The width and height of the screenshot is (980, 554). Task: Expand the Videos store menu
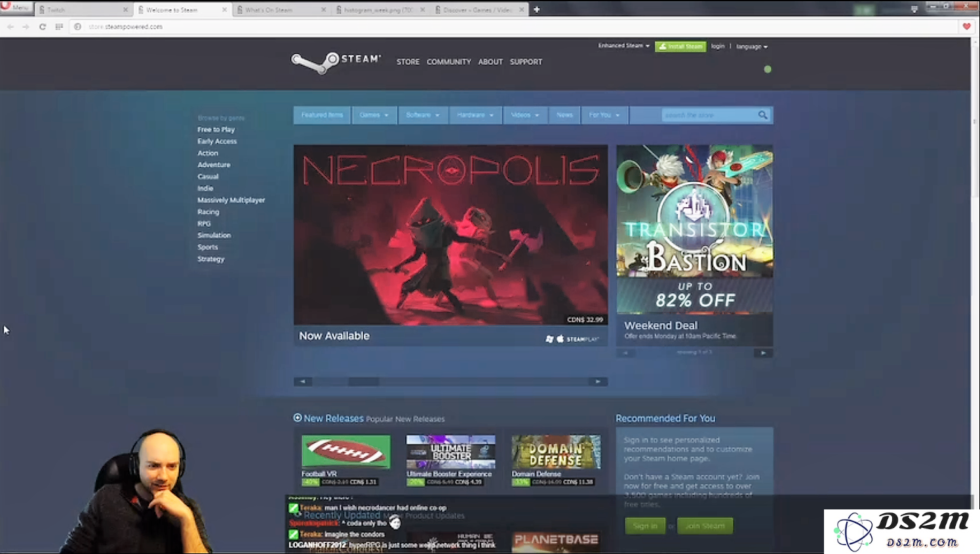(x=525, y=115)
